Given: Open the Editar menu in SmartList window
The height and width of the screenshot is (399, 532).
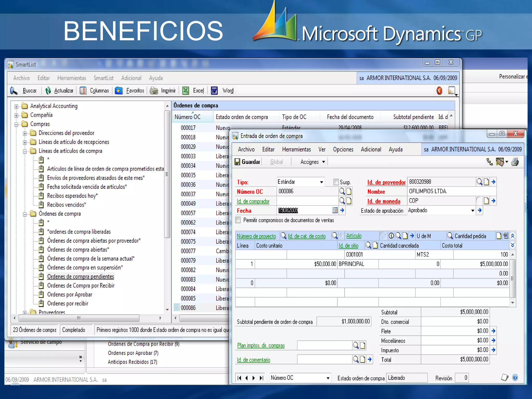Looking at the screenshot, I should coord(44,78).
